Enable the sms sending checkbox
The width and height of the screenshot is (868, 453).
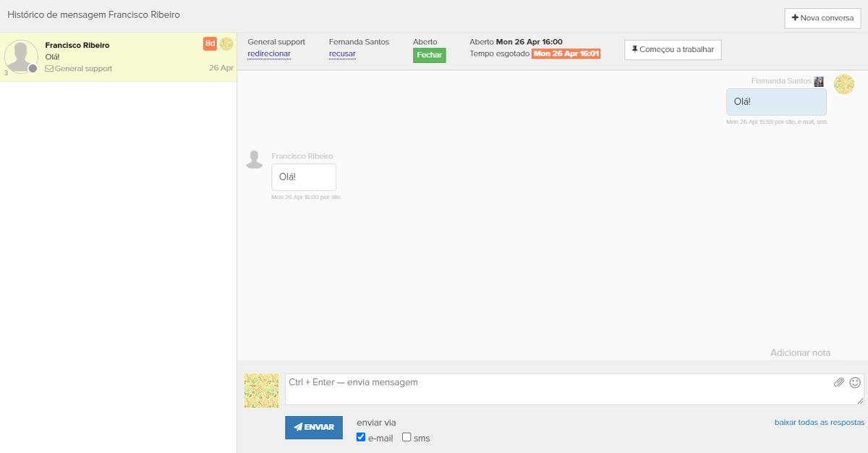pos(407,437)
